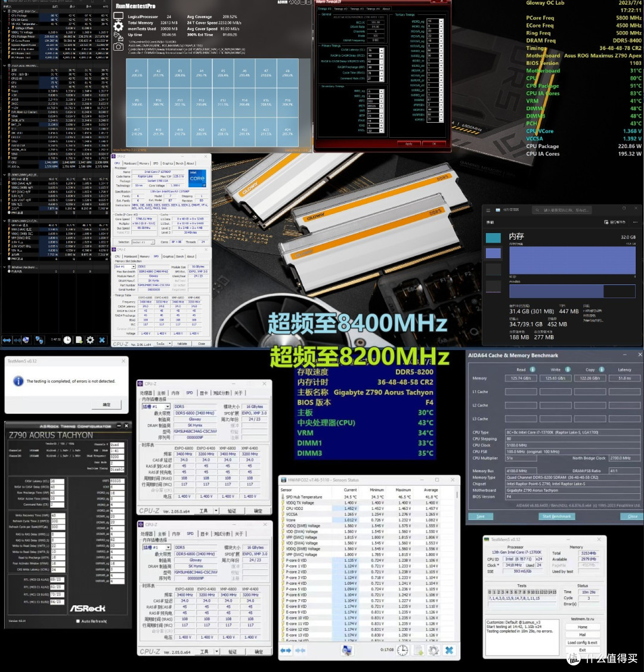
Task: Open clock icon in dark HWiNFO toolbar
Action: 67,340
